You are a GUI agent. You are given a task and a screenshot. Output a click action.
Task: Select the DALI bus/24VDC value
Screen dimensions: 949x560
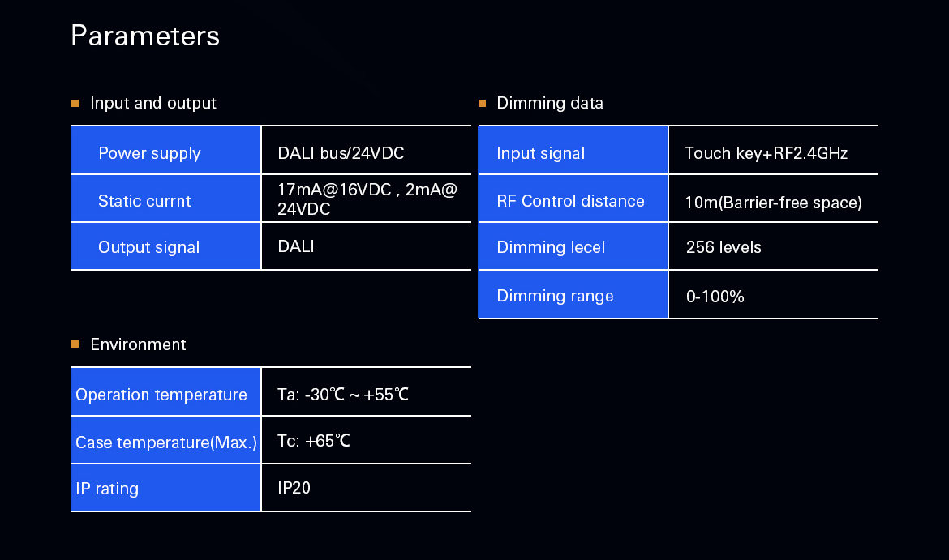[x=341, y=153]
